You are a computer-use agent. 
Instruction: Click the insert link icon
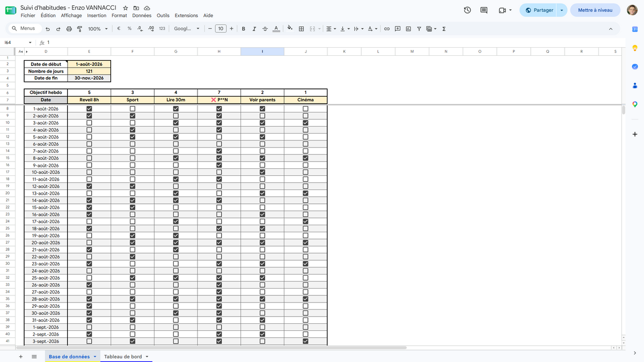point(386,29)
